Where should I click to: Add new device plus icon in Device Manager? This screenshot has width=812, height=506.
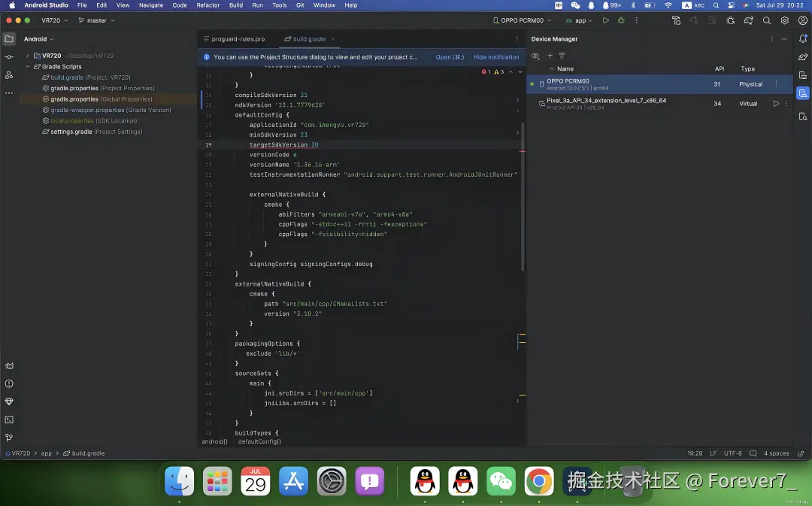pos(550,56)
